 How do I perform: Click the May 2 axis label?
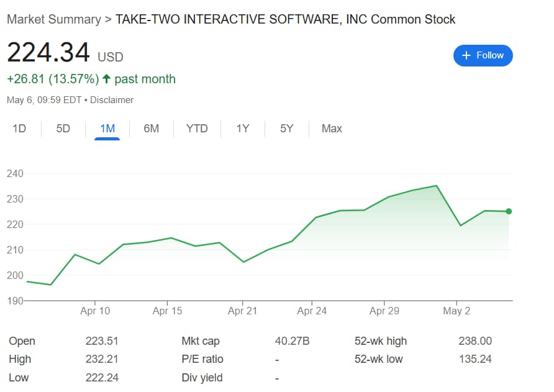(x=456, y=311)
